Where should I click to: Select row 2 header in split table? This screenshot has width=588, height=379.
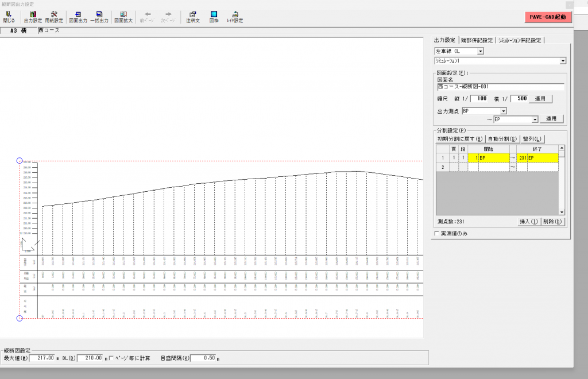click(443, 167)
